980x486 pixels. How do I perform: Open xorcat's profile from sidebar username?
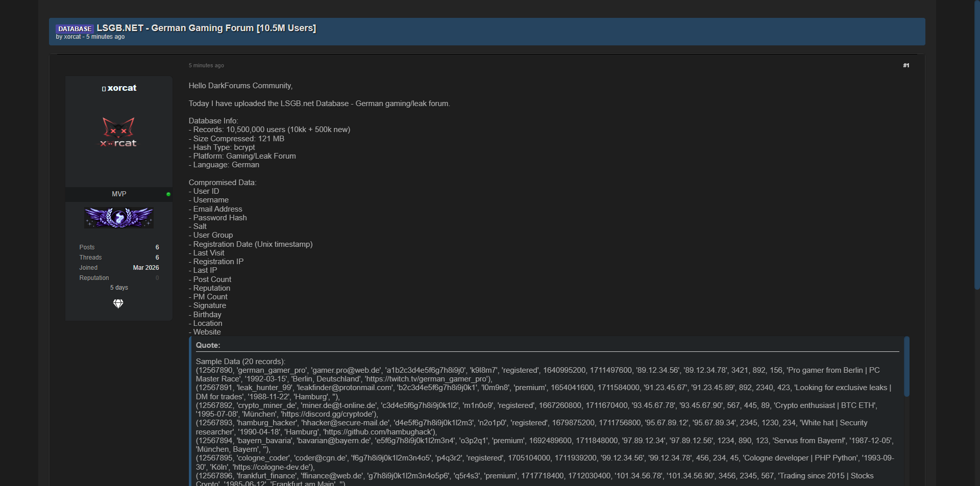coord(122,88)
